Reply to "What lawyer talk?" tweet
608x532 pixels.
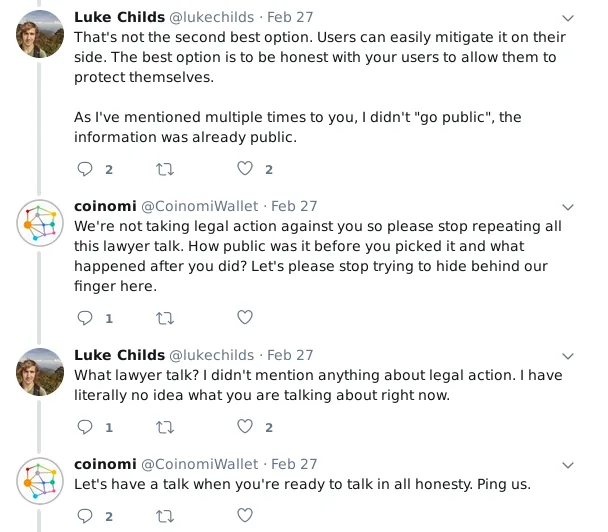coord(85,427)
